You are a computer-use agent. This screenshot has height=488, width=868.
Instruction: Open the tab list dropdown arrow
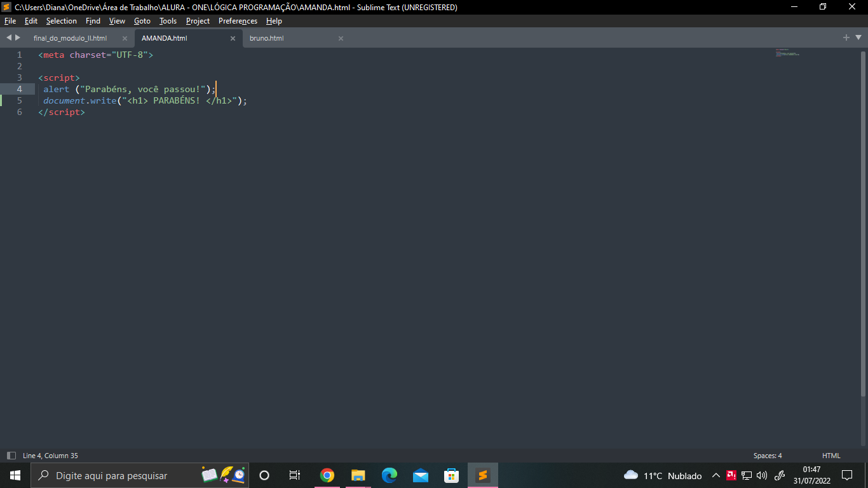click(858, 37)
